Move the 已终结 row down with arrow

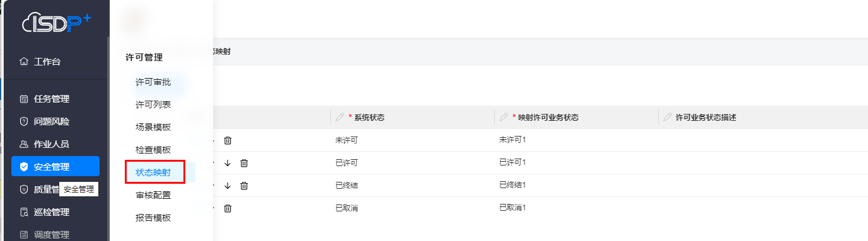(228, 186)
